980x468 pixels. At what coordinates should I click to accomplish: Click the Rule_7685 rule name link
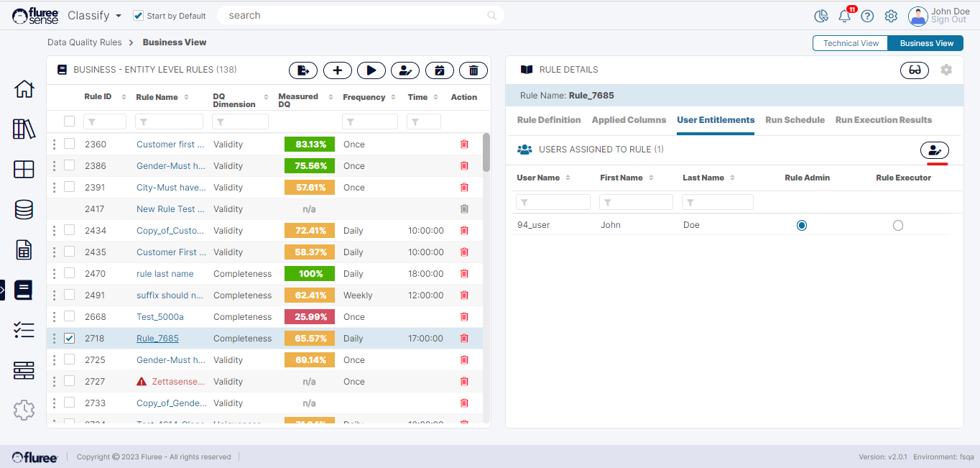pos(157,339)
